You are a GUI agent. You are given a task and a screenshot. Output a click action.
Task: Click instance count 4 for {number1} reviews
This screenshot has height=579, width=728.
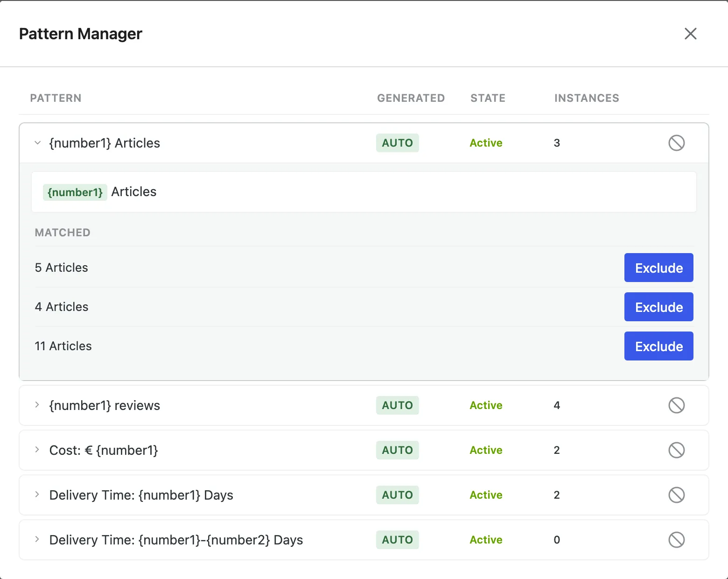(557, 405)
